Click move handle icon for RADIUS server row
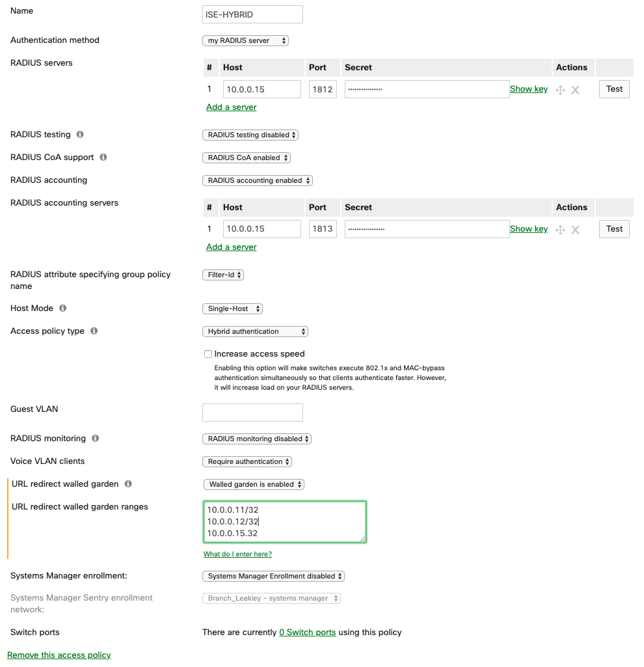 560,90
